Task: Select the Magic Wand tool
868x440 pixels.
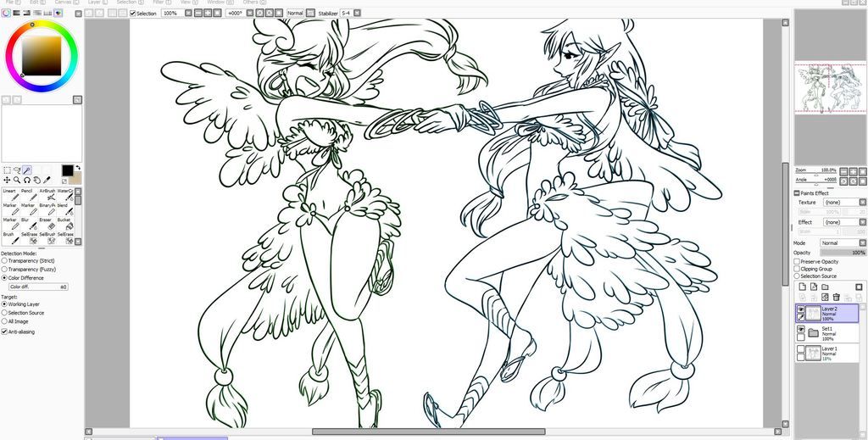Action: click(x=27, y=170)
